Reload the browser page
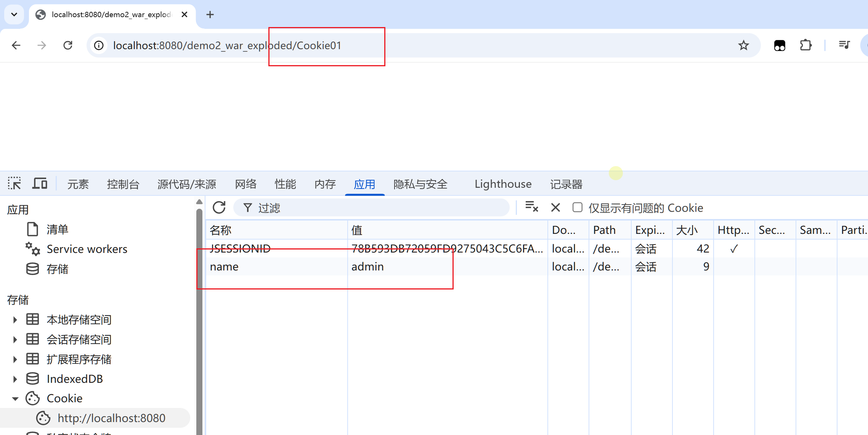 coord(68,46)
